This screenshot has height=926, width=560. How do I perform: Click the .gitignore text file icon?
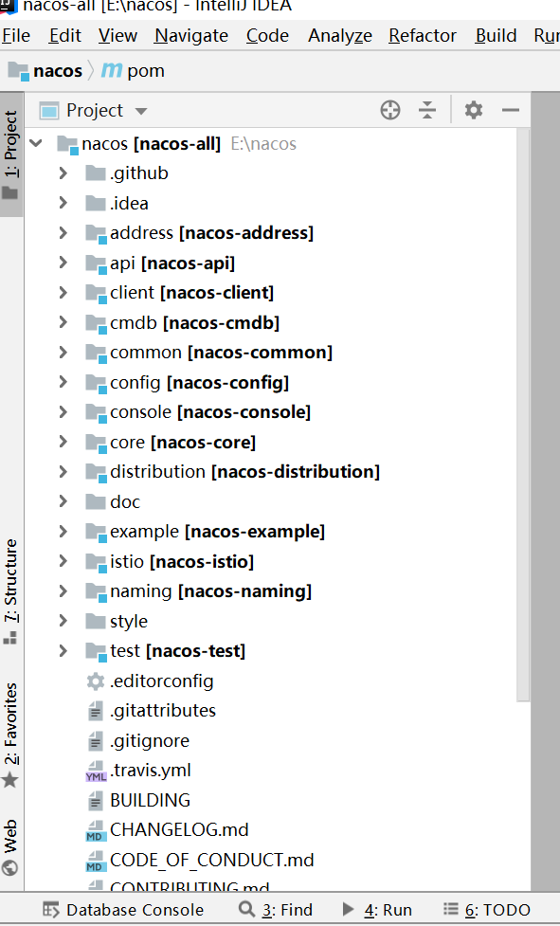click(95, 740)
